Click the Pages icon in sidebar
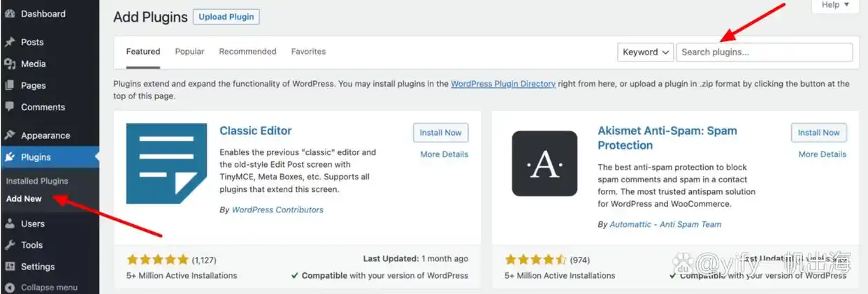The image size is (868, 294). (x=10, y=86)
